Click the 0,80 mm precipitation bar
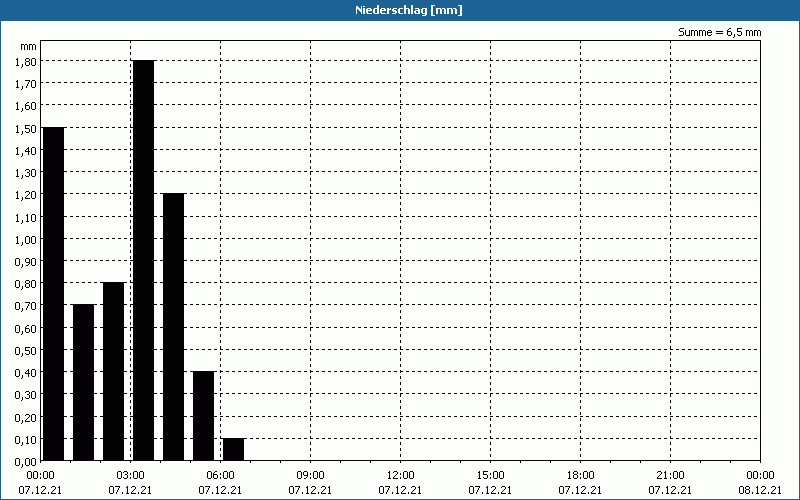 (x=113, y=371)
